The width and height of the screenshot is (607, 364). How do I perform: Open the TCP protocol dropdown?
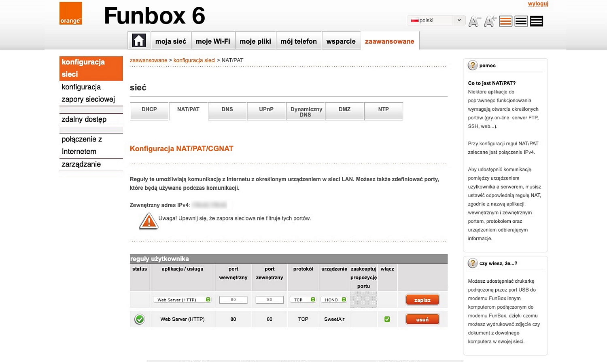[303, 299]
